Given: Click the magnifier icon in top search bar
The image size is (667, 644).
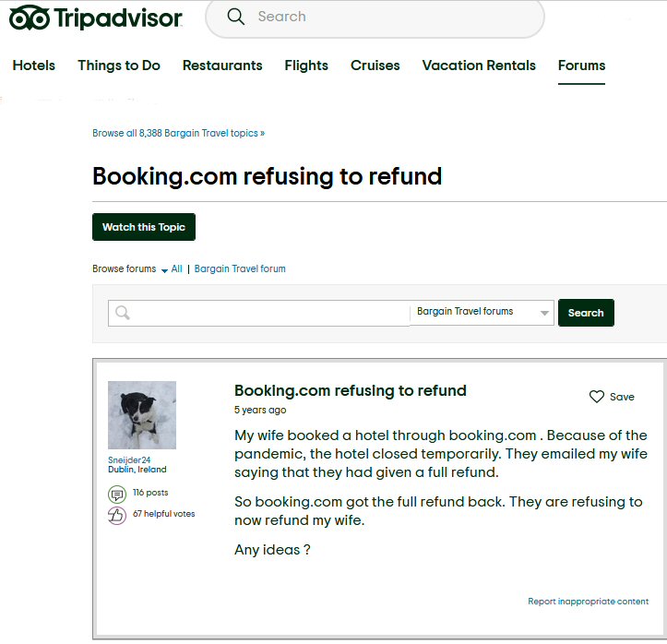Looking at the screenshot, I should pos(235,17).
